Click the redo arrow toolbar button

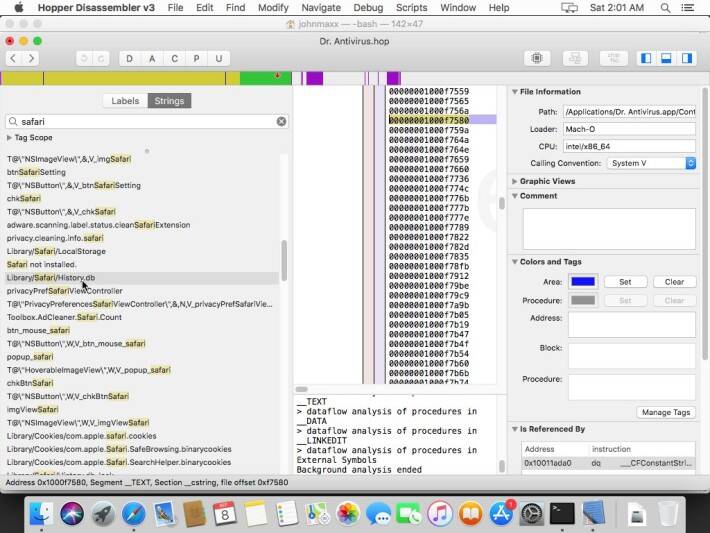[101, 58]
